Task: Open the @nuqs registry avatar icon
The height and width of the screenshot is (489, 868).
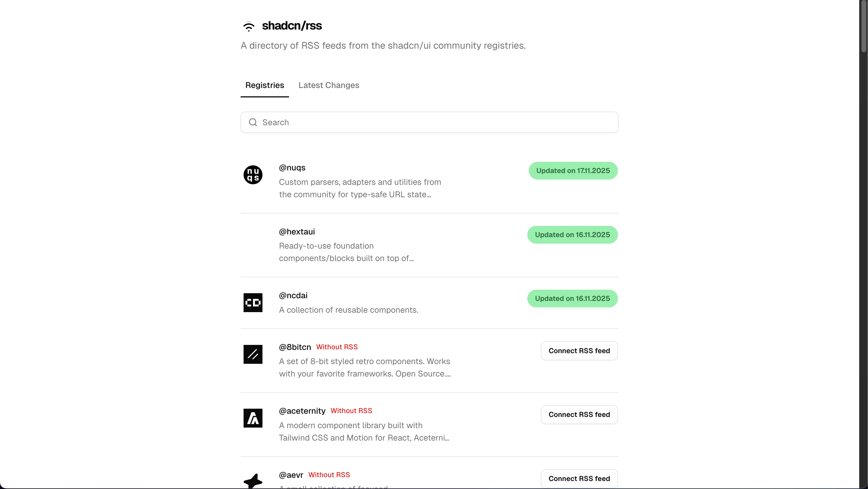Action: point(253,175)
